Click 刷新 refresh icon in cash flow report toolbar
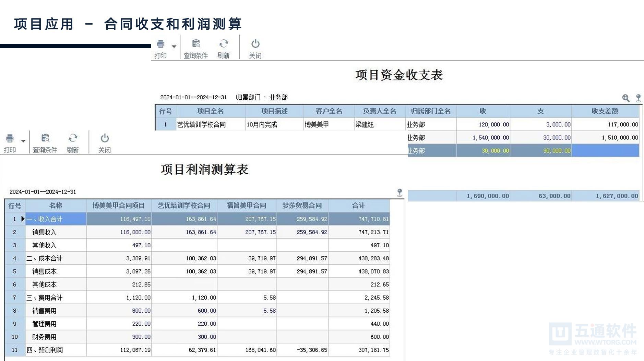644x361 pixels. 224,44
